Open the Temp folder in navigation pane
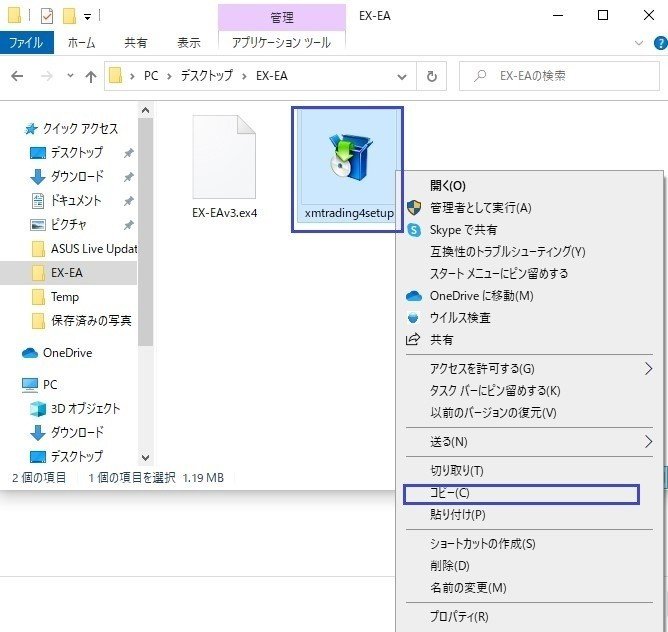Screen dimensions: 668x632 click(x=55, y=297)
